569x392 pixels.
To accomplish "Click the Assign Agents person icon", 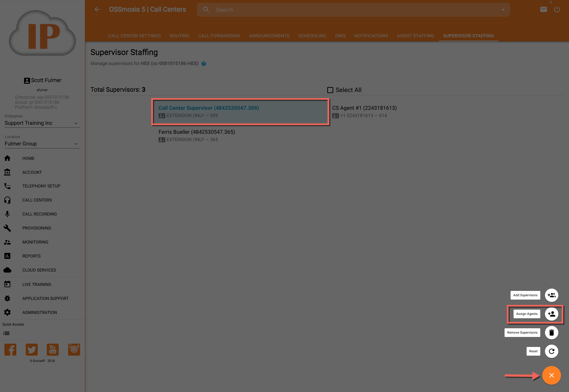I will coord(551,314).
